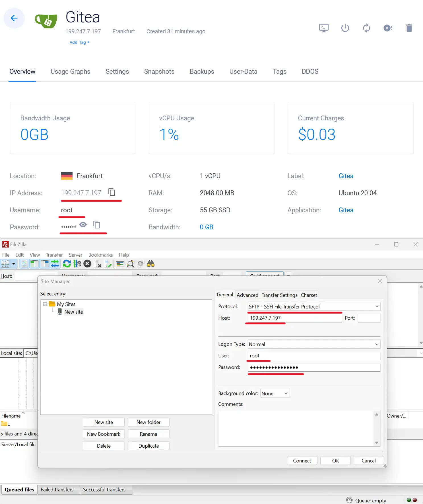
Task: Click the power stop server icon
Action: pyautogui.click(x=345, y=28)
